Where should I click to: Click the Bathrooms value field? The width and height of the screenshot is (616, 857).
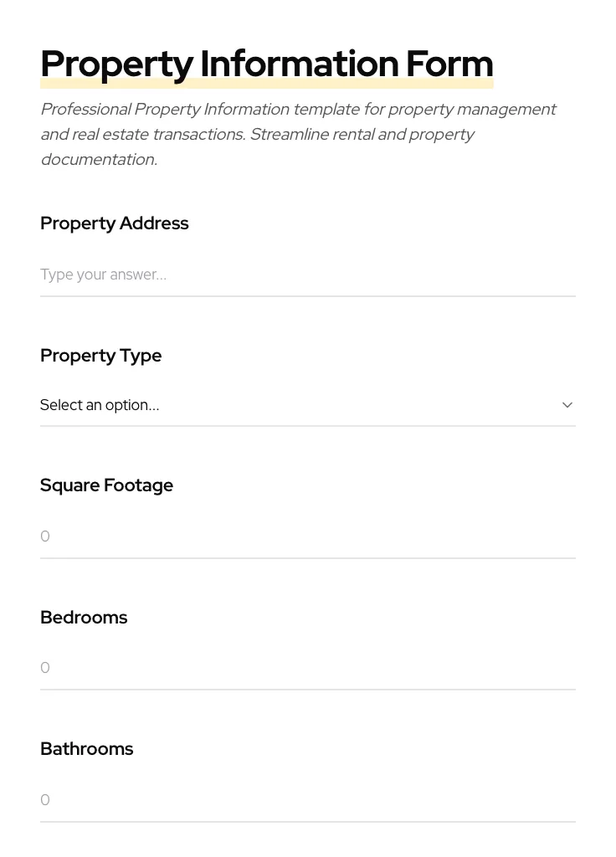pyautogui.click(x=308, y=799)
